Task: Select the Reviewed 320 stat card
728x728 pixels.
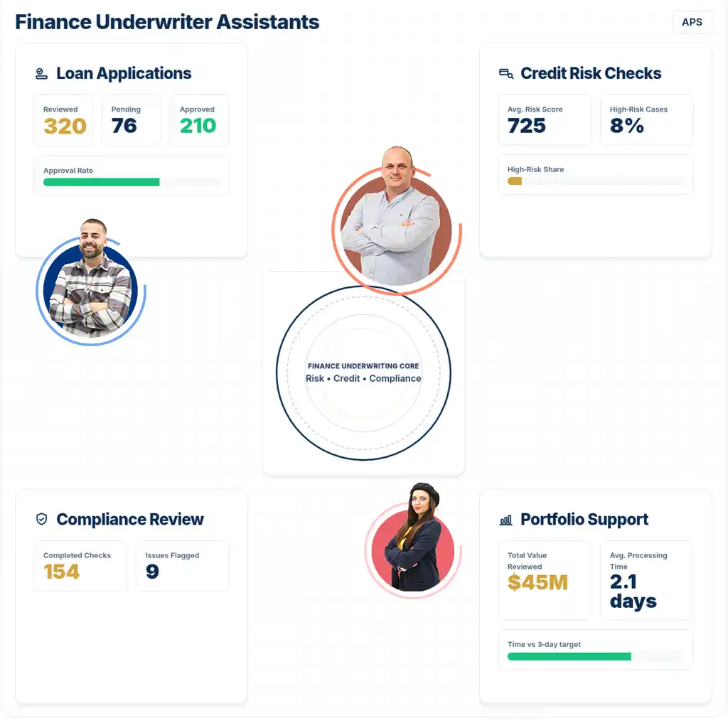Action: pyautogui.click(x=64, y=120)
